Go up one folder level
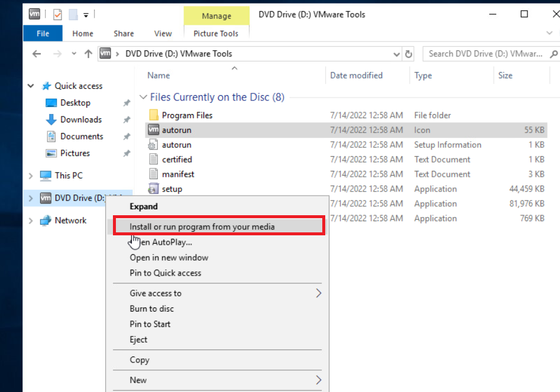Viewport: 560px width, 392px height. tap(88, 54)
